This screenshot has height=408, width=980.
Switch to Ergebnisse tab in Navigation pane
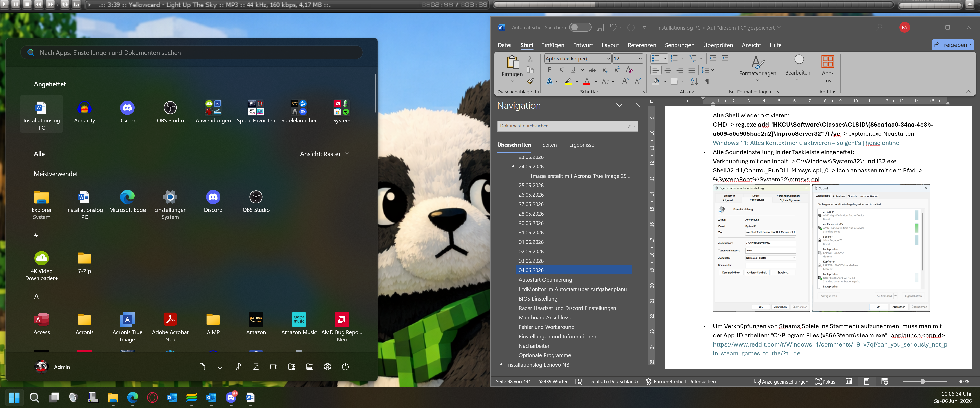581,145
